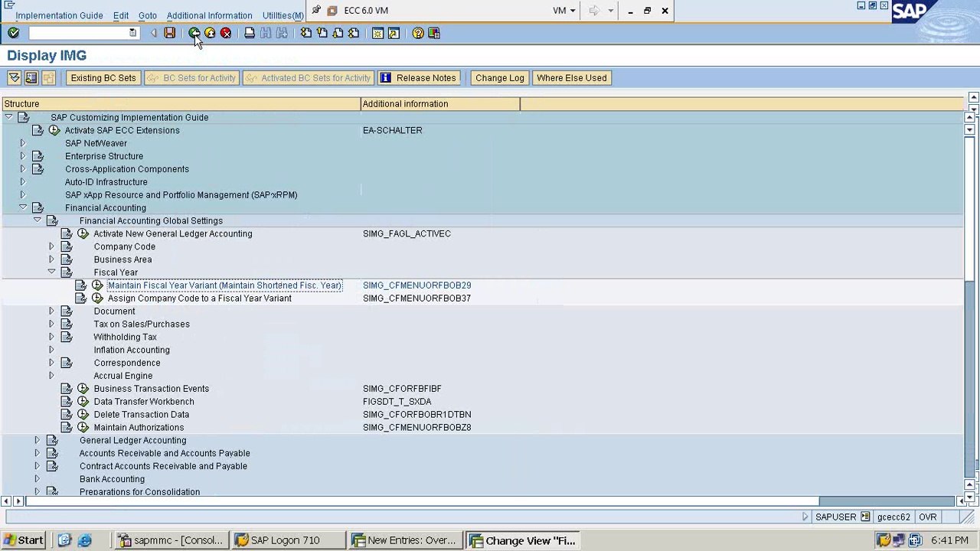Expand the Withholding Tax node
Screen dimensions: 980x551
tap(51, 337)
